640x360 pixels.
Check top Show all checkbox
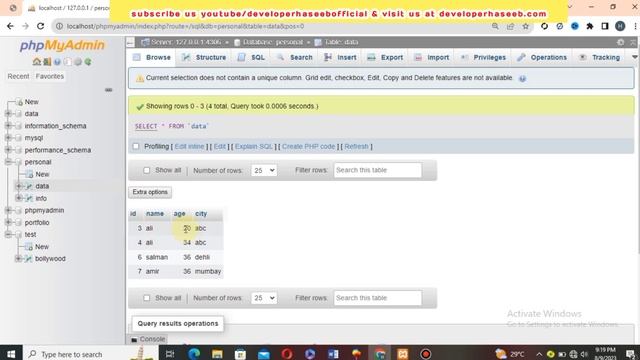[x=147, y=170]
